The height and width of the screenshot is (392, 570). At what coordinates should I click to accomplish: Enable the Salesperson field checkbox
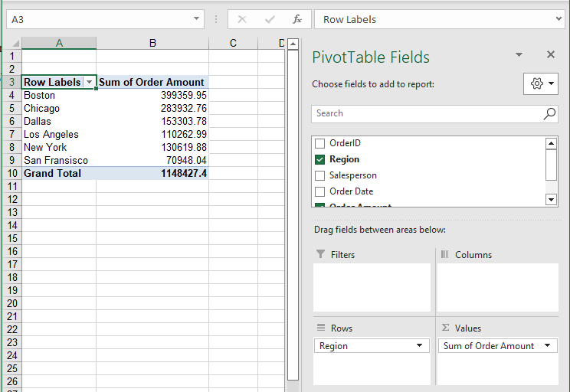click(x=320, y=175)
